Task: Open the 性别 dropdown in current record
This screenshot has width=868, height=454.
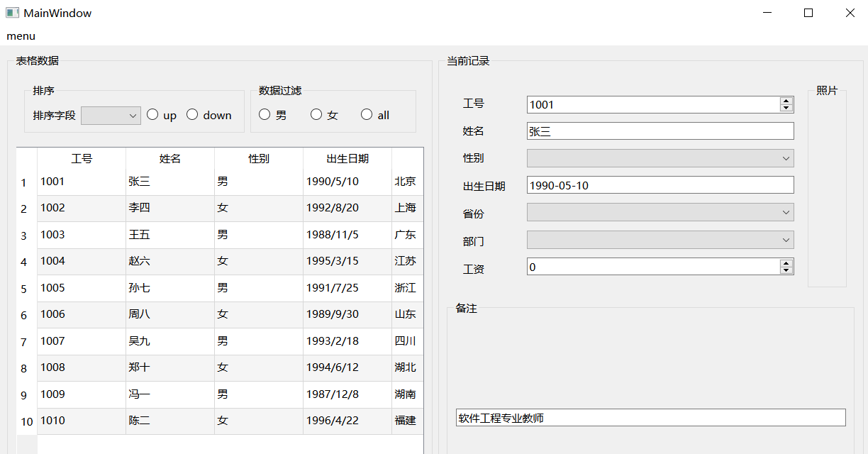Action: point(660,158)
